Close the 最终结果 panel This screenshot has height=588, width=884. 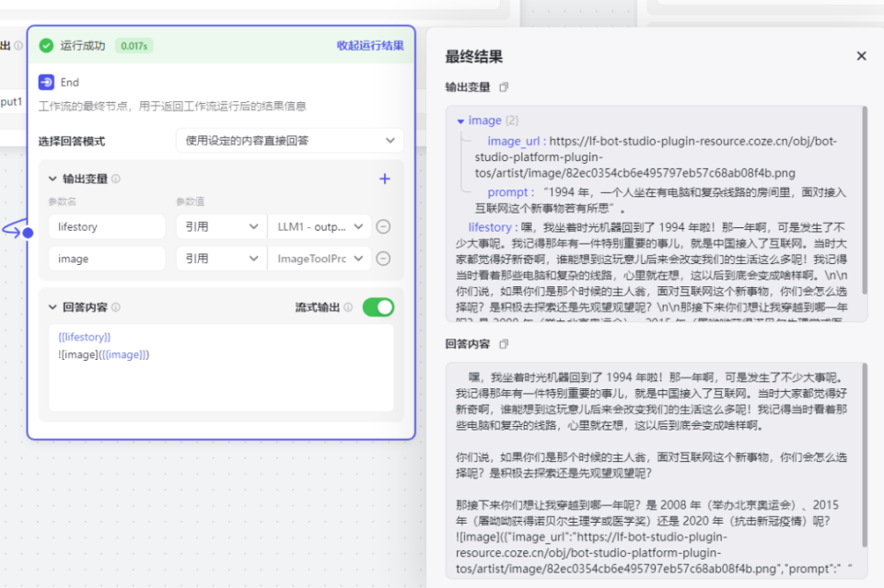(x=861, y=55)
